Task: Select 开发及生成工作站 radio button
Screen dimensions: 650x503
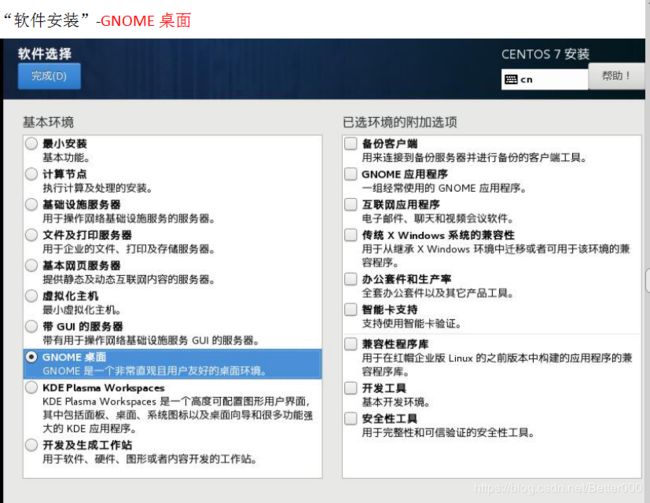Action: [x=32, y=445]
